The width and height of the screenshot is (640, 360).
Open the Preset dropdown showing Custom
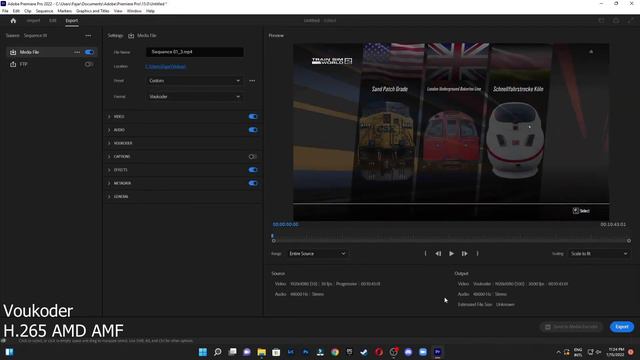pyautogui.click(x=195, y=81)
